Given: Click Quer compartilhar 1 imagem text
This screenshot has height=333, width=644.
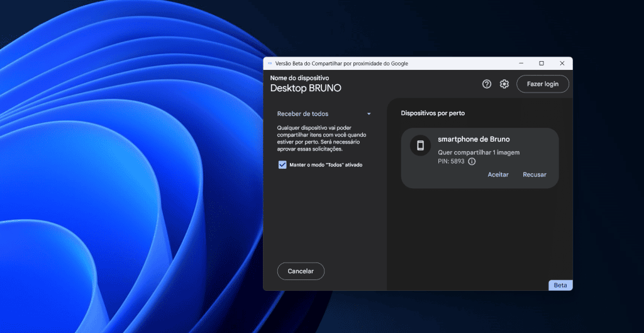Looking at the screenshot, I should (479, 152).
